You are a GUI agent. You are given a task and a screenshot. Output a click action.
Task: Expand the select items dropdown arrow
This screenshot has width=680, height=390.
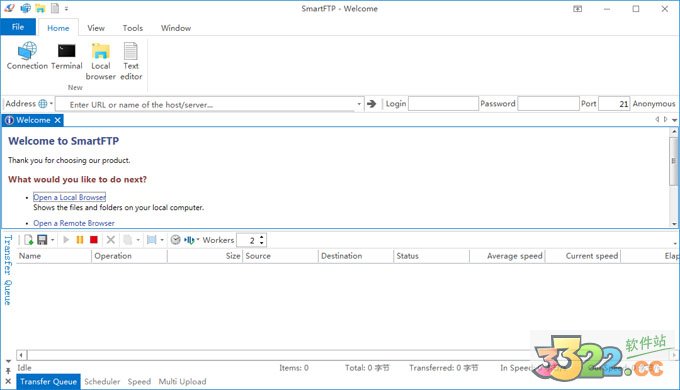[x=162, y=240]
